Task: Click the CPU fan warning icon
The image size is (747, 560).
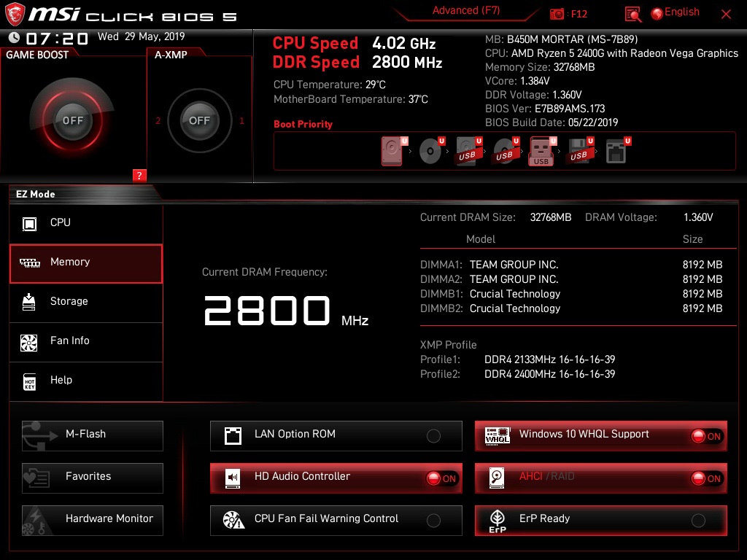Action: click(233, 520)
